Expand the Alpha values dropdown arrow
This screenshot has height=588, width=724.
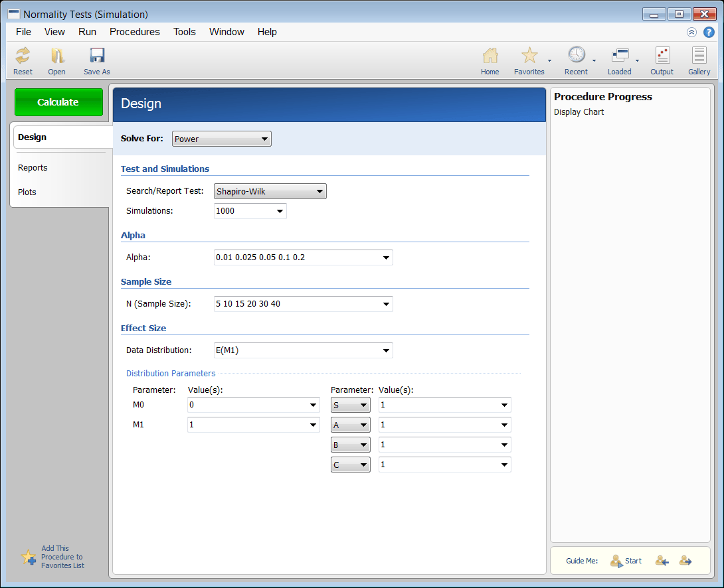coord(386,257)
